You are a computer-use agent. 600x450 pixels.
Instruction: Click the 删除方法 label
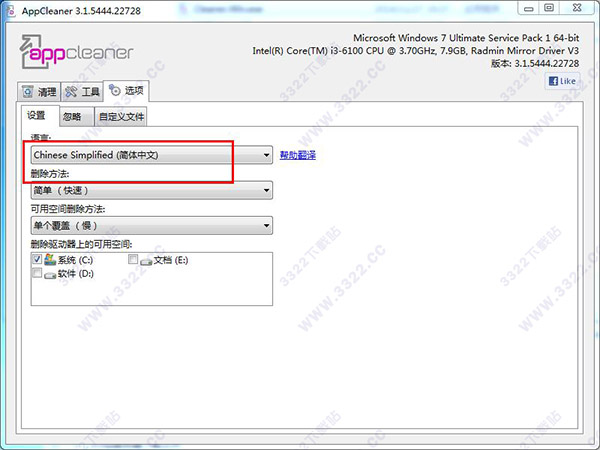[50, 174]
